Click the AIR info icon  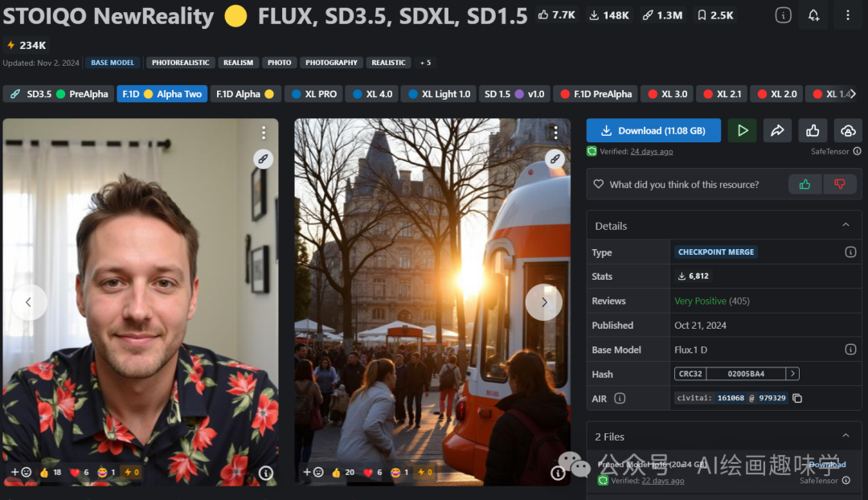[620, 398]
